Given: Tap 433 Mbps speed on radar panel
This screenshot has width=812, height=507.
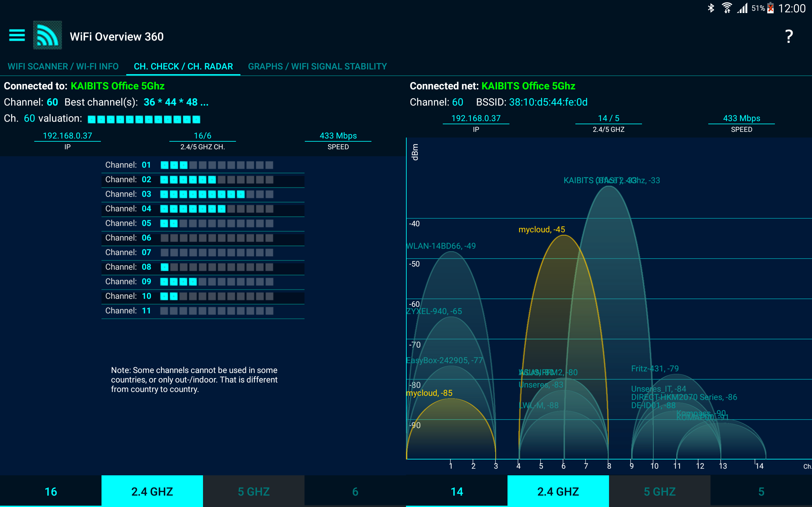Looking at the screenshot, I should point(741,119).
